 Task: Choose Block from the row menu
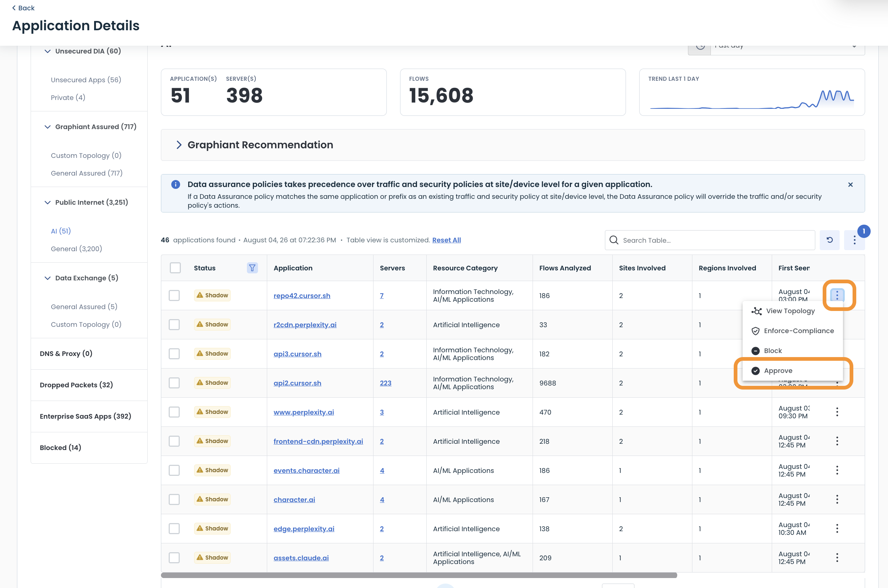pos(793,351)
